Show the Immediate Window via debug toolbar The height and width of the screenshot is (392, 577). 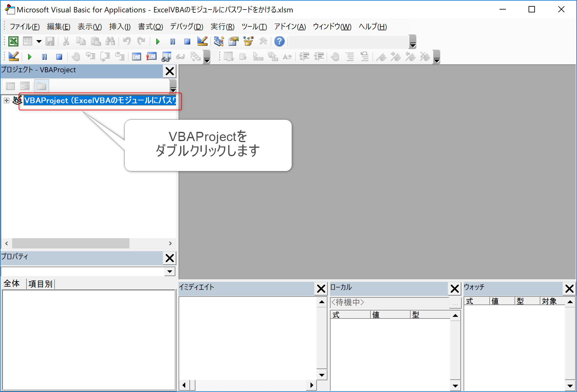(151, 57)
